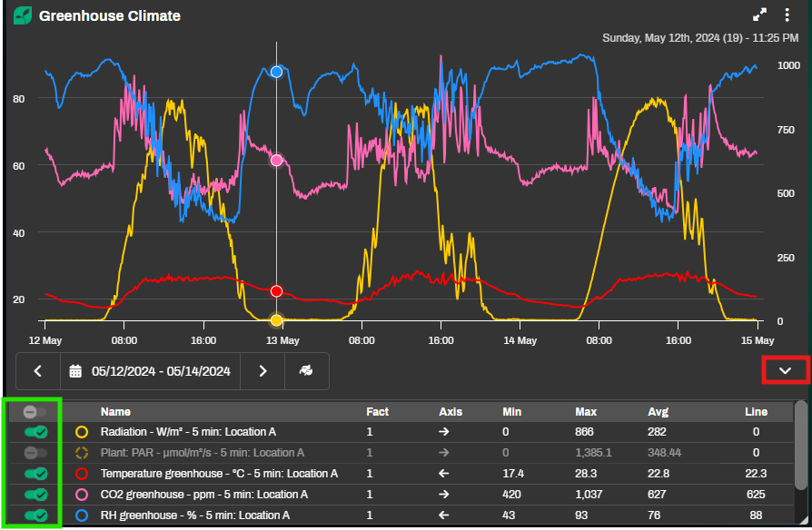Collapse the legend table with chevron

786,370
